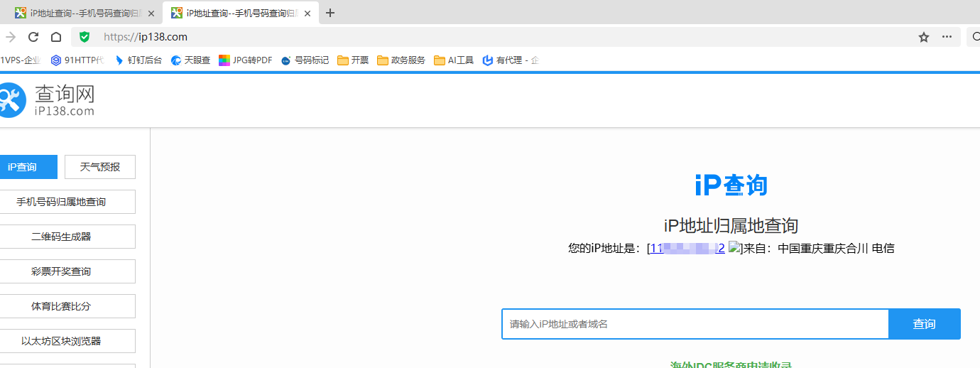Viewport: 980px width, 368px height.
Task: Expand the 开票 bookmark folder
Action: [x=353, y=60]
